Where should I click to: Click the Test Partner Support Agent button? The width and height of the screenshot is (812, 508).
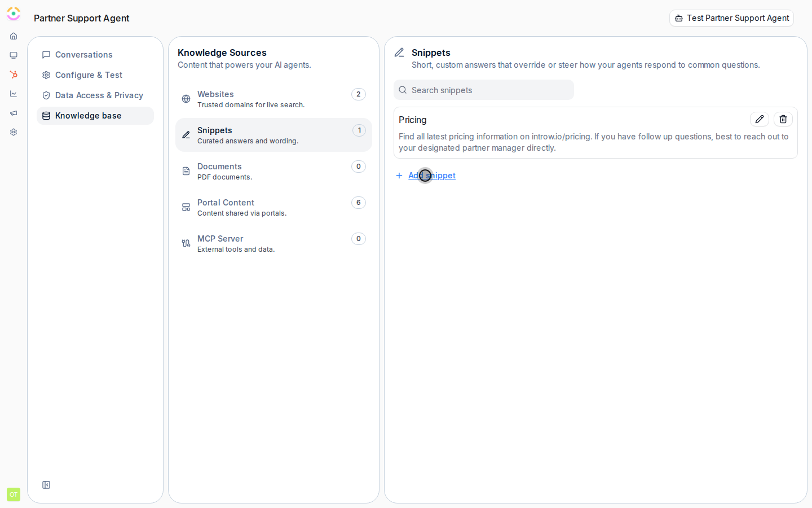(731, 18)
